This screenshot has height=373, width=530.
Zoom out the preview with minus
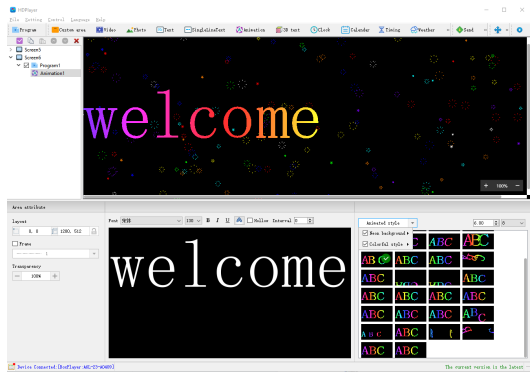[x=517, y=185]
